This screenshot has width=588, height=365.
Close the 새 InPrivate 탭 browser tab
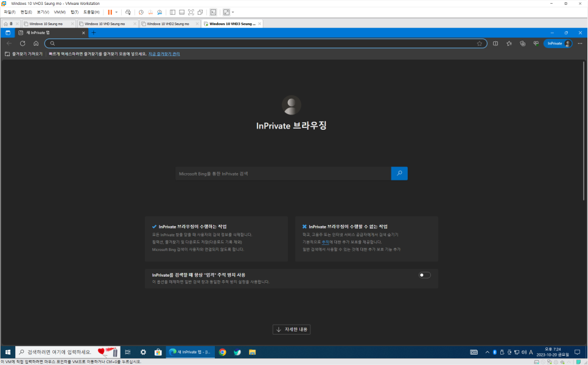point(83,33)
